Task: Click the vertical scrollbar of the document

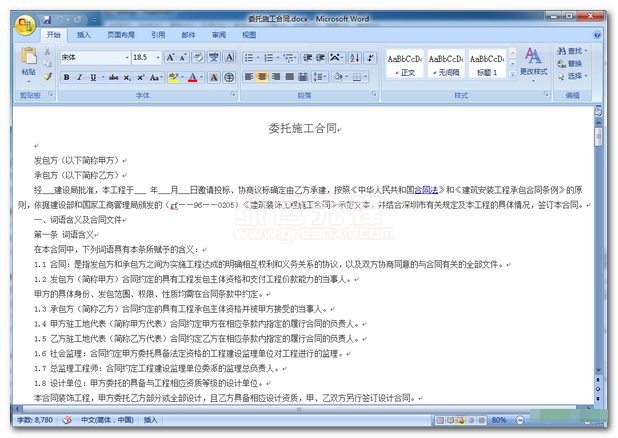Action: pos(597,250)
